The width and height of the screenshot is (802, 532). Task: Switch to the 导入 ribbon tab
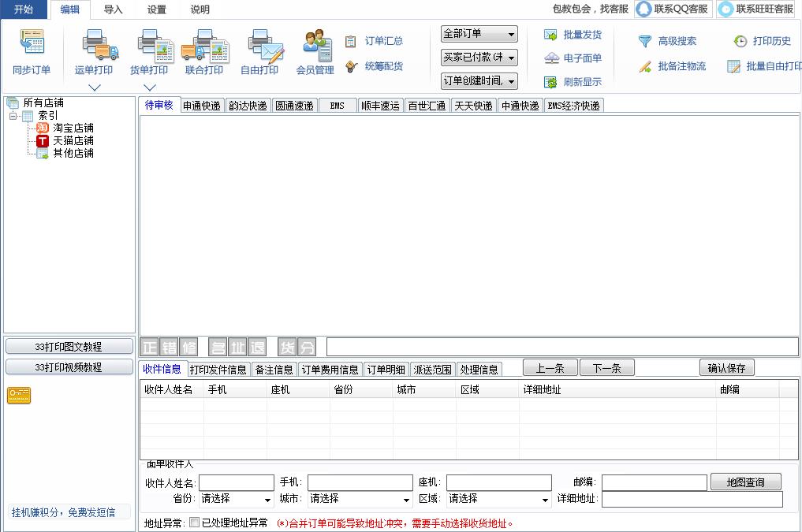(x=113, y=9)
